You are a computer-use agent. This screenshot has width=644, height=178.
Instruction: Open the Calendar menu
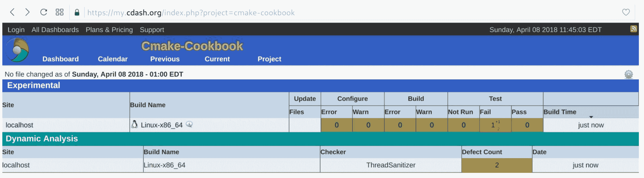(112, 59)
